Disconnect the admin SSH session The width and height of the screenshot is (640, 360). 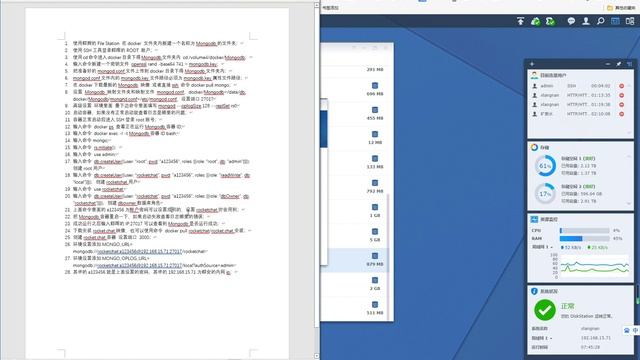[x=622, y=86]
